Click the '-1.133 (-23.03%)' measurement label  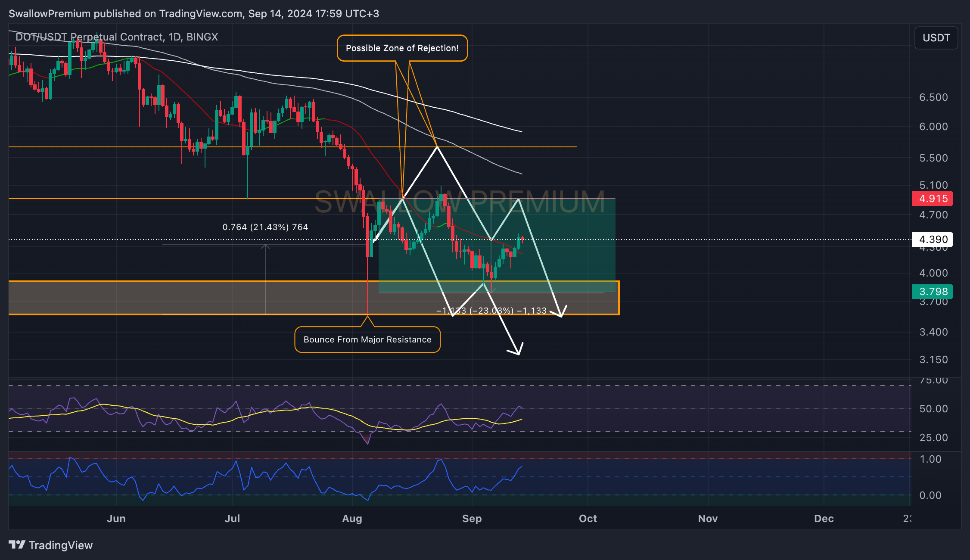point(491,311)
